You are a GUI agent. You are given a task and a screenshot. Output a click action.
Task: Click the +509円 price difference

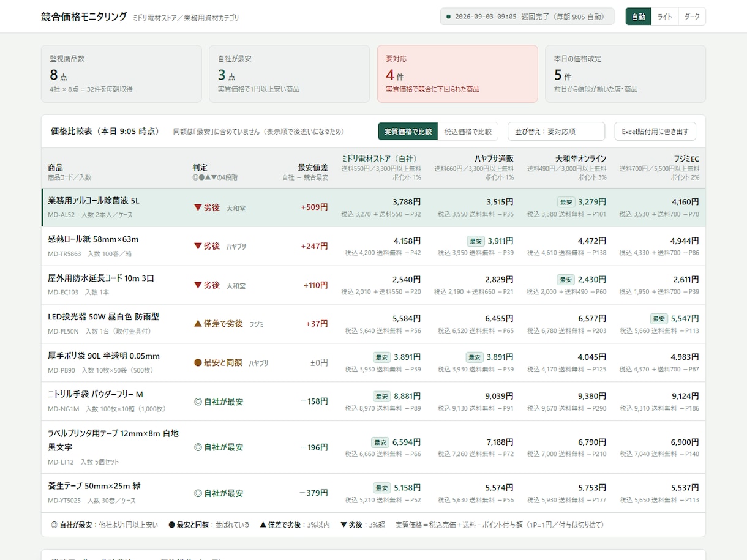coord(314,207)
